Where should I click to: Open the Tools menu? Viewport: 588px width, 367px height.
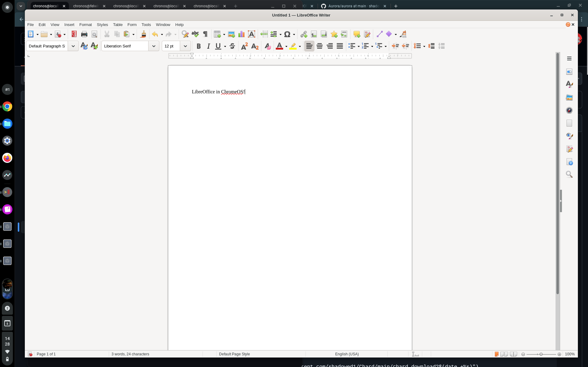coord(146,24)
